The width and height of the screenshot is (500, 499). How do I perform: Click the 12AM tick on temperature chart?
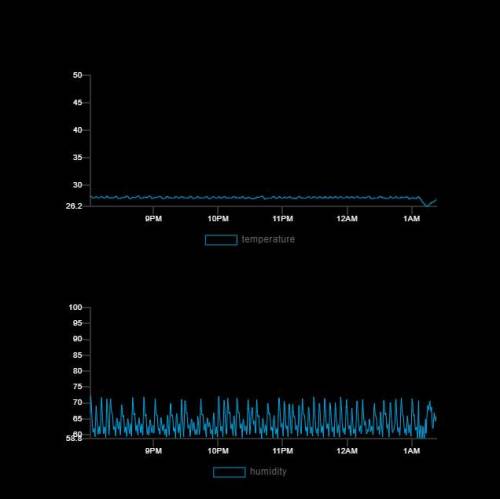click(x=347, y=219)
